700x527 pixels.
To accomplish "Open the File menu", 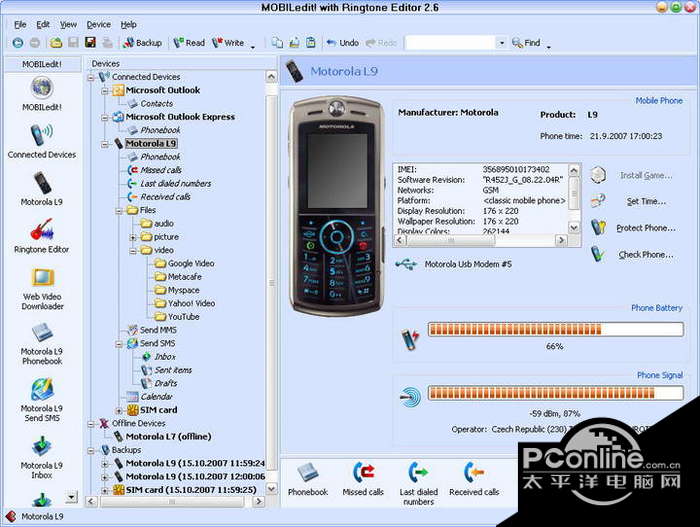I will tap(20, 25).
